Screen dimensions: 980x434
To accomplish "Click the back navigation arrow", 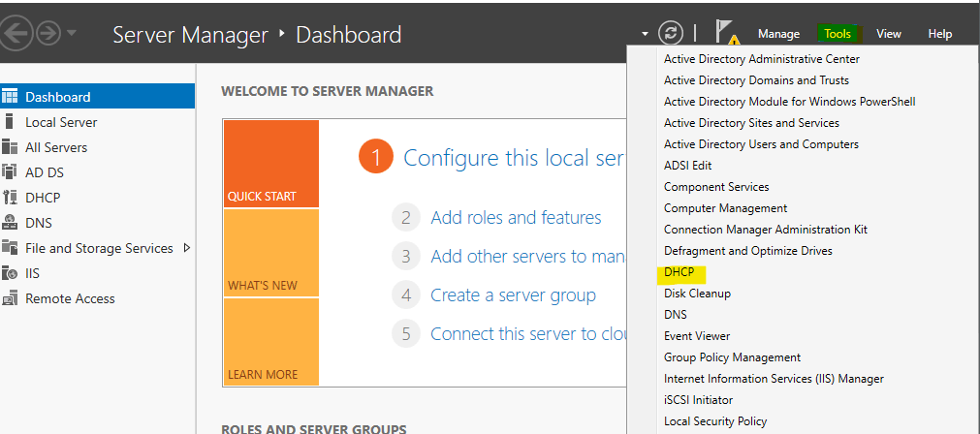I will point(16,35).
